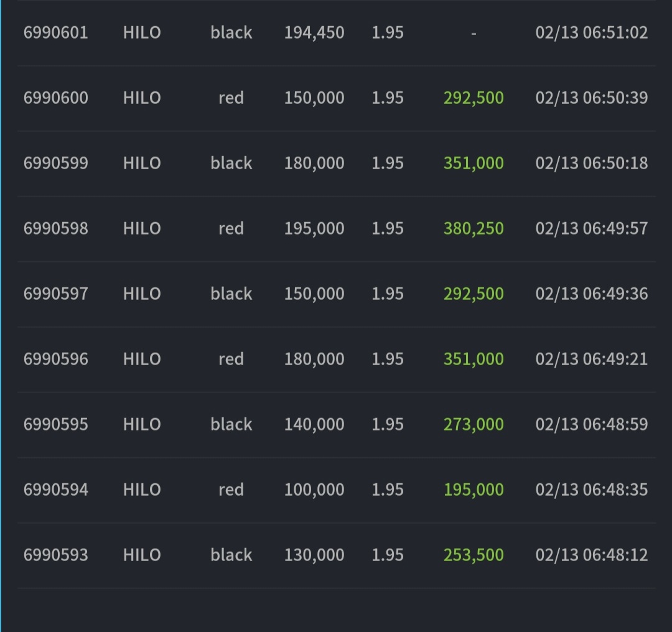Select timestamp 02/13 06:51:02
This screenshot has height=632, width=672.
pyautogui.click(x=592, y=32)
